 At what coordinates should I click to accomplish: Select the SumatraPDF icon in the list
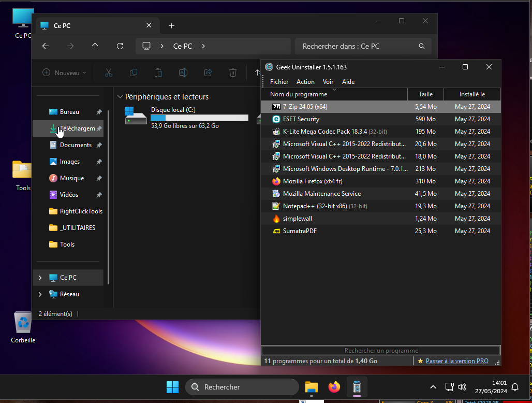click(x=276, y=231)
